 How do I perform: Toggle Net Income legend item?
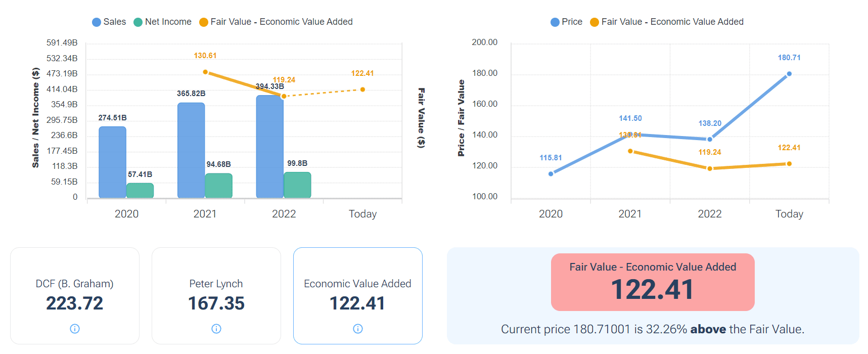tap(163, 22)
